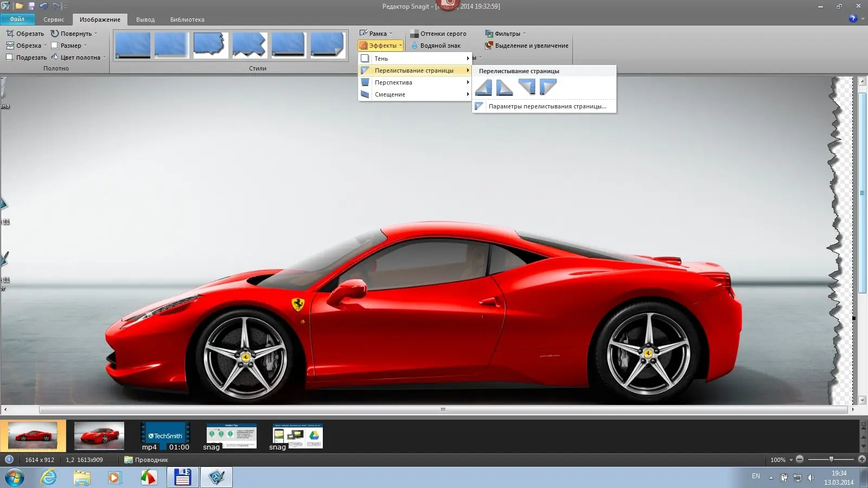Switch to the Сервис ribbon tab

pos(54,20)
